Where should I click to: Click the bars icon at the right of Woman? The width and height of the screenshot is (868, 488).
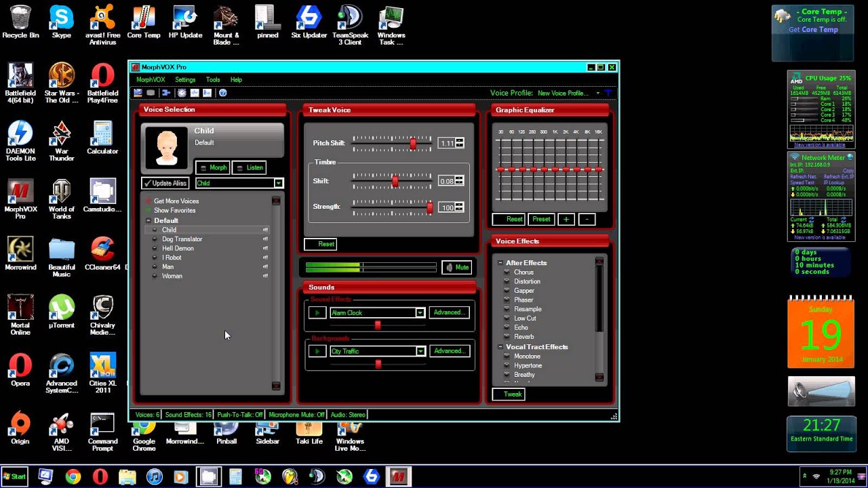click(x=265, y=276)
